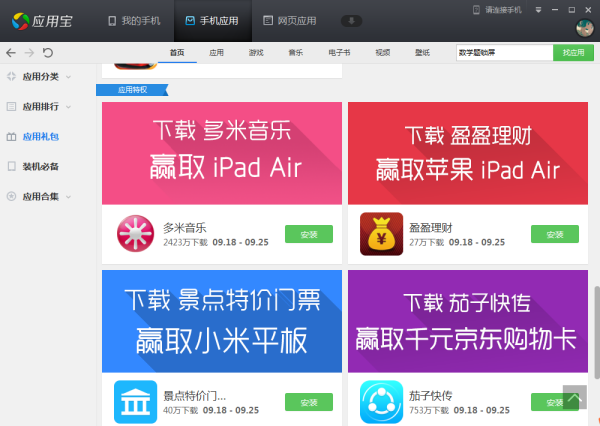600x426 pixels.
Task: Open the 我的手机 tab
Action: [x=134, y=21]
